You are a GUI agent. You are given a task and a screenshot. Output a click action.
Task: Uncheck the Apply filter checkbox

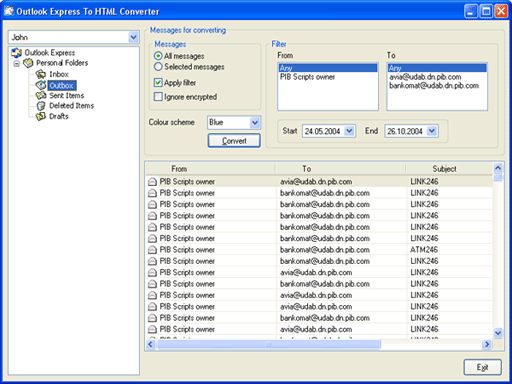point(158,82)
